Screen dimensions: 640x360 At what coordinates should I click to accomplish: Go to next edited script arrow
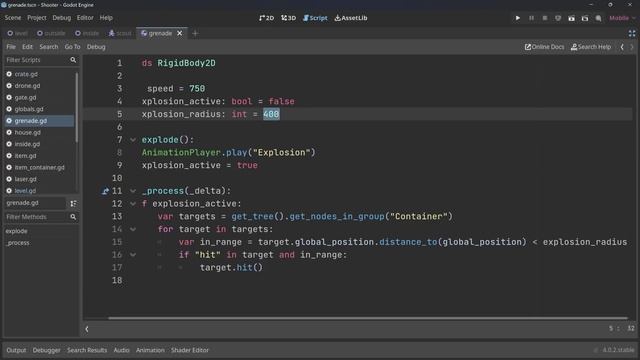tap(632, 47)
